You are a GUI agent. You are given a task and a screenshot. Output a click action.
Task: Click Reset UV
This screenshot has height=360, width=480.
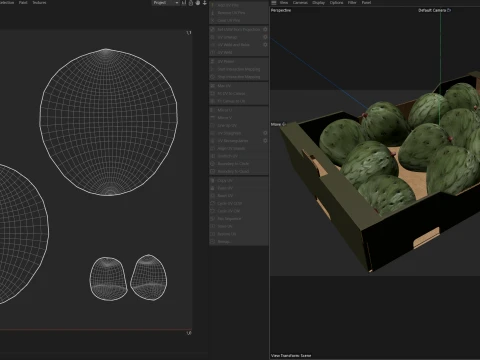pos(239,196)
